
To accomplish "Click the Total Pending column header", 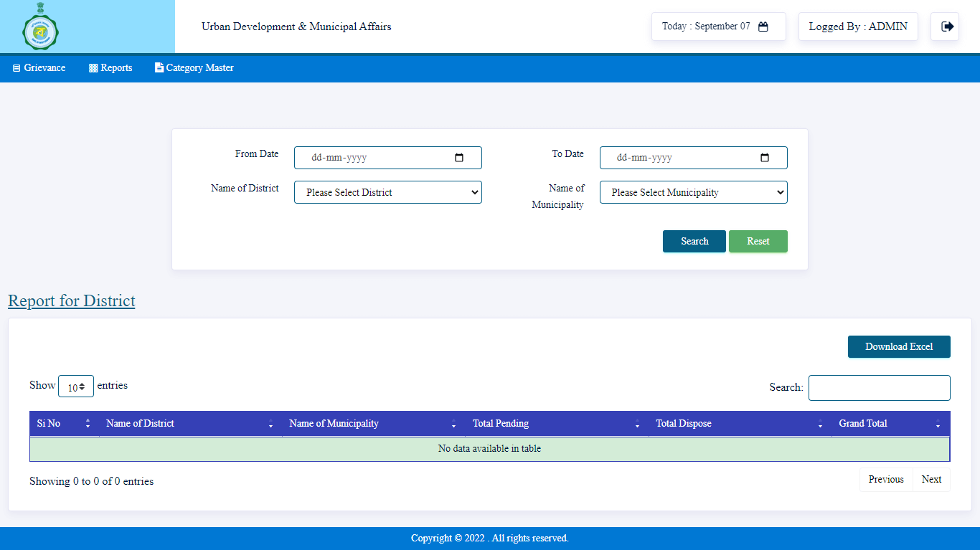I will (557, 424).
